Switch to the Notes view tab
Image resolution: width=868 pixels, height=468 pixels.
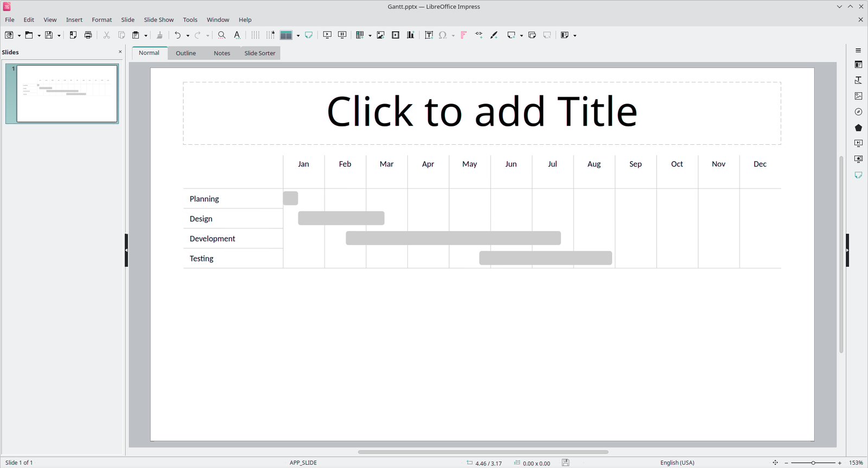pos(222,53)
